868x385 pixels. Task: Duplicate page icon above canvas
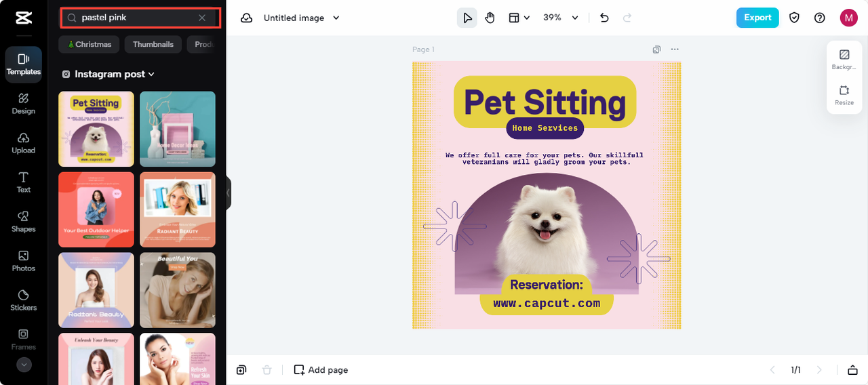coord(656,49)
